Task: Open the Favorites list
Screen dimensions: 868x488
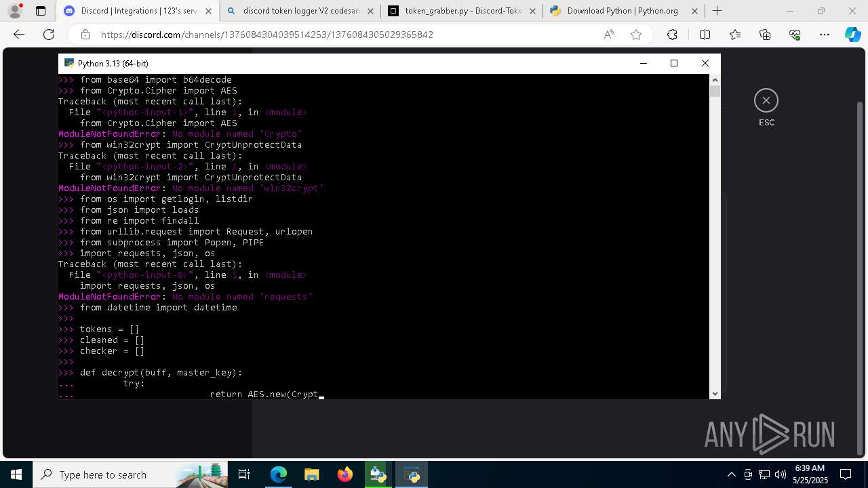Action: point(735,35)
